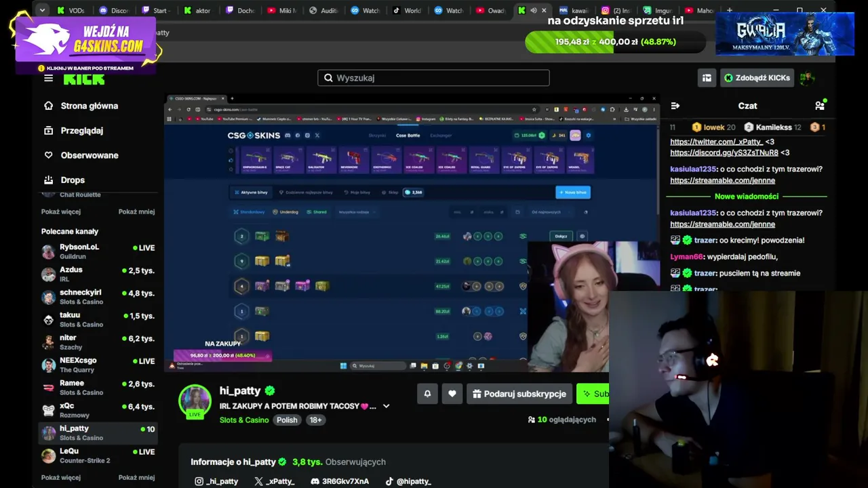Viewport: 868px width, 488px height.
Task: Open NEEXcsgo channel in sidebar
Action: click(x=98, y=365)
